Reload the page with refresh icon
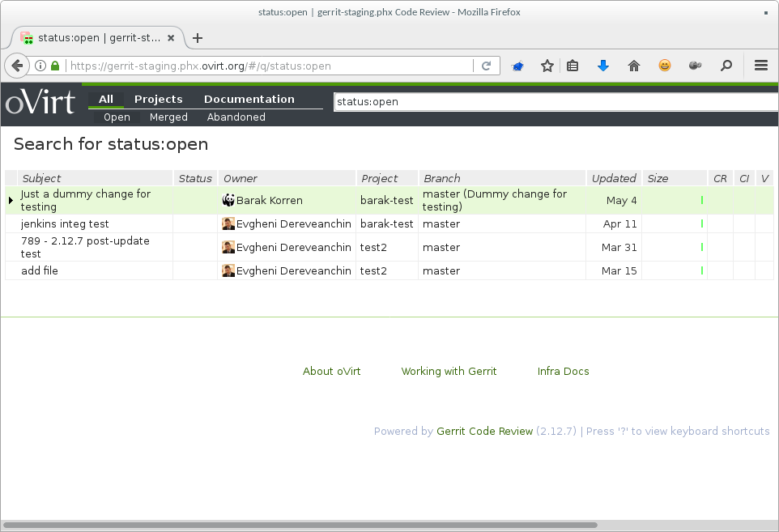 [487, 66]
